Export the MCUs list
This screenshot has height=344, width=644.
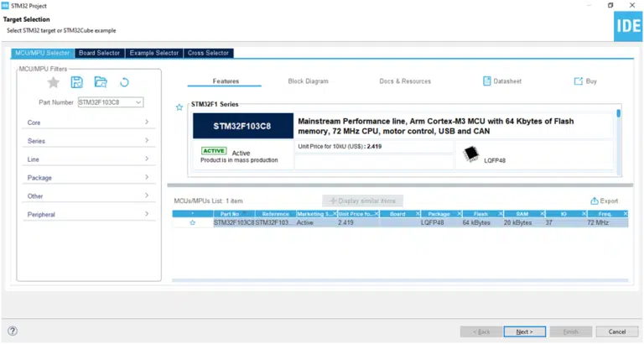(x=604, y=201)
